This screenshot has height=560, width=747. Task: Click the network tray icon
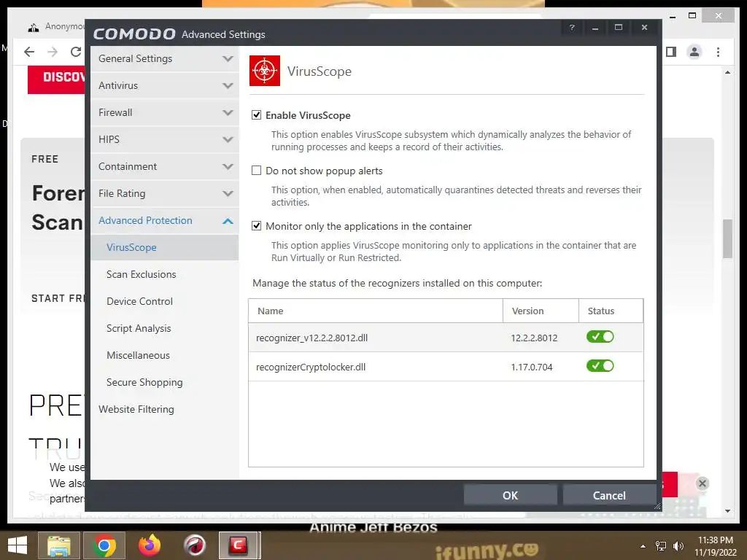click(x=661, y=546)
